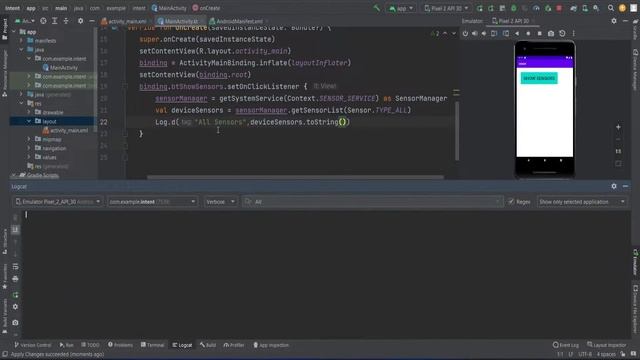The width and height of the screenshot is (640, 360).
Task: Open Verbose log level dropdown
Action: pyautogui.click(x=220, y=202)
